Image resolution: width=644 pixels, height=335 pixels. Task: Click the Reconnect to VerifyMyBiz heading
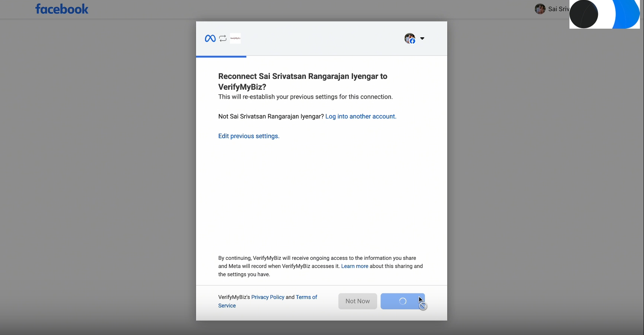303,81
